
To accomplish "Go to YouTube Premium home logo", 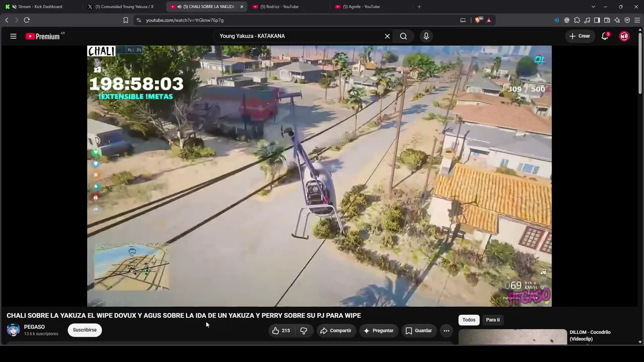I will click(43, 36).
